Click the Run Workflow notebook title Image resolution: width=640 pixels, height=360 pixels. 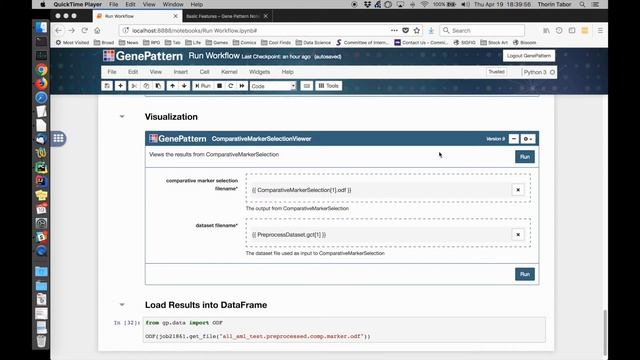tap(214, 56)
